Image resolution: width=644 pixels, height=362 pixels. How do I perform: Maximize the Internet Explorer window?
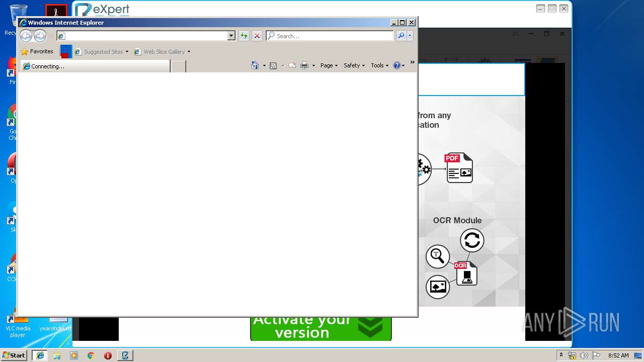point(402,22)
